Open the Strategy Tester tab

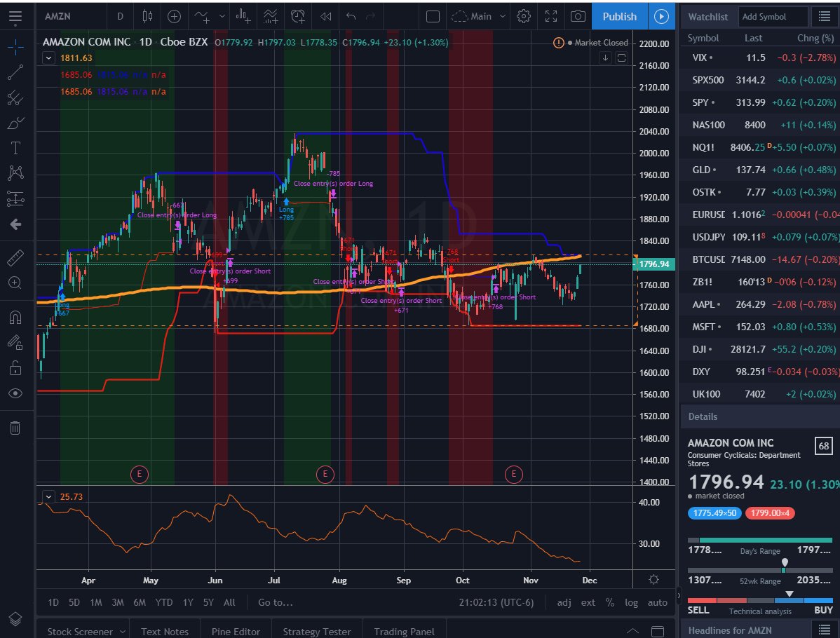[317, 632]
